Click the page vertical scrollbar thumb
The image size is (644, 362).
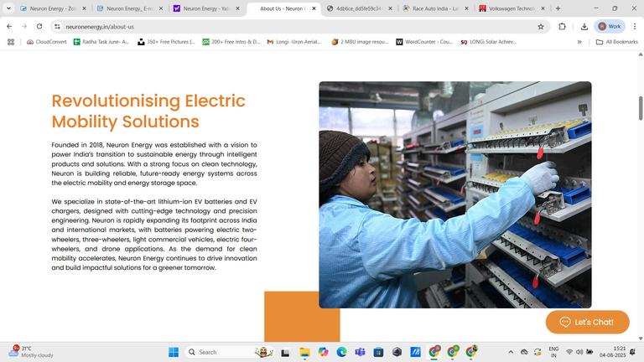point(641,108)
